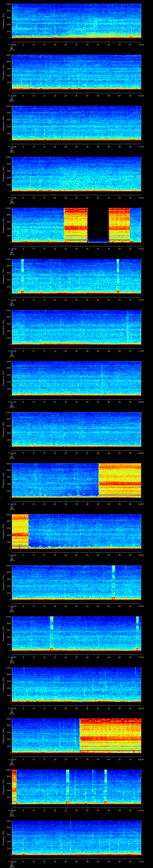Select the orange noise block opening the 11:24 spectrogram
This screenshot has width=153, height=868.
[20, 531]
